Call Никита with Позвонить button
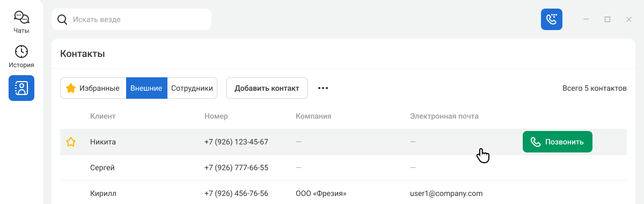 (x=558, y=142)
